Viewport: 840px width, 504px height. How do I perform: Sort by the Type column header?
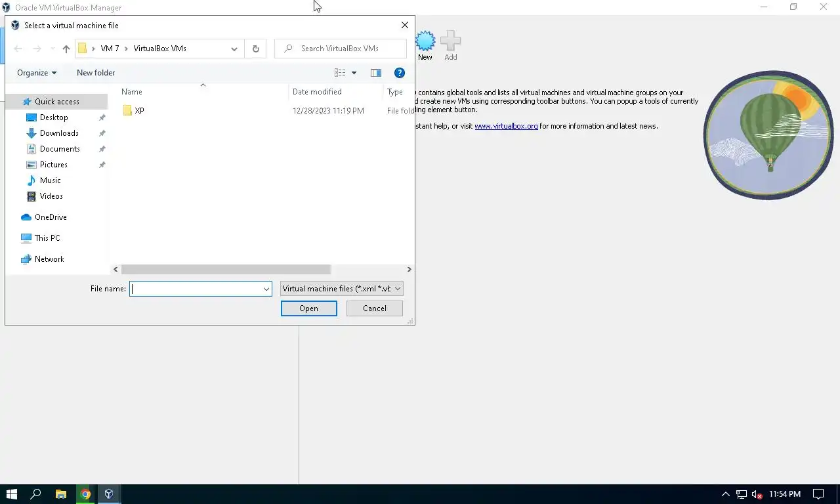pos(395,92)
